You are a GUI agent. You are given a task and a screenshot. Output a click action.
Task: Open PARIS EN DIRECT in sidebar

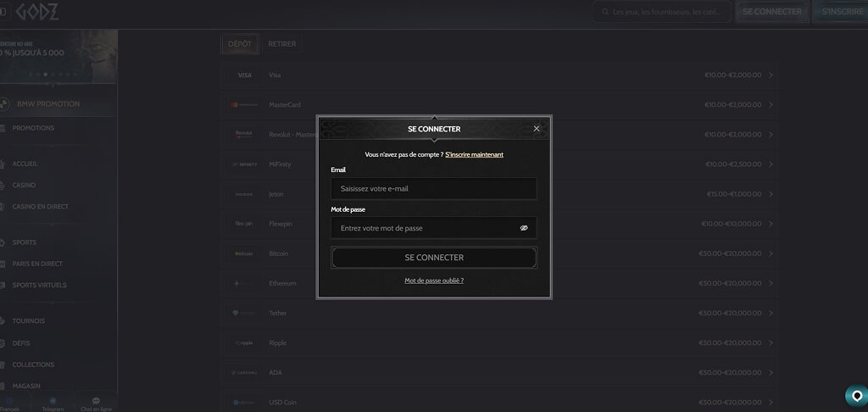[x=37, y=264]
